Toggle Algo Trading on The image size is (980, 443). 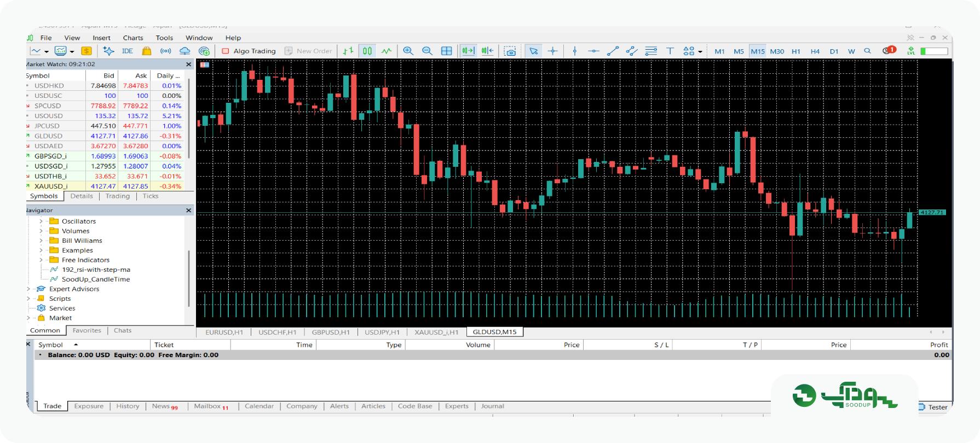(249, 51)
